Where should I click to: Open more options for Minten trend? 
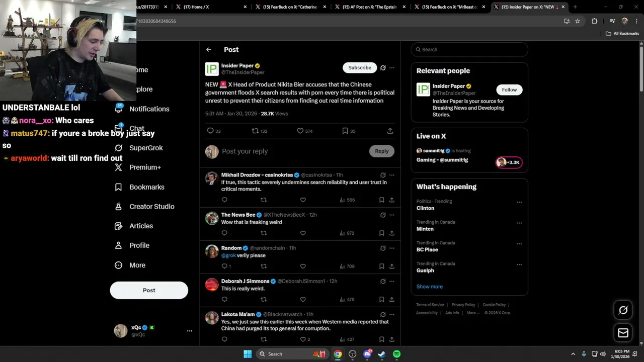point(519,223)
